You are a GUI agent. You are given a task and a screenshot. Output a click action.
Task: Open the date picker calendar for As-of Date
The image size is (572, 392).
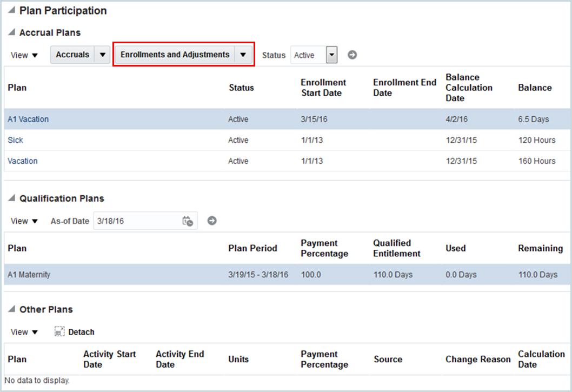tap(188, 221)
